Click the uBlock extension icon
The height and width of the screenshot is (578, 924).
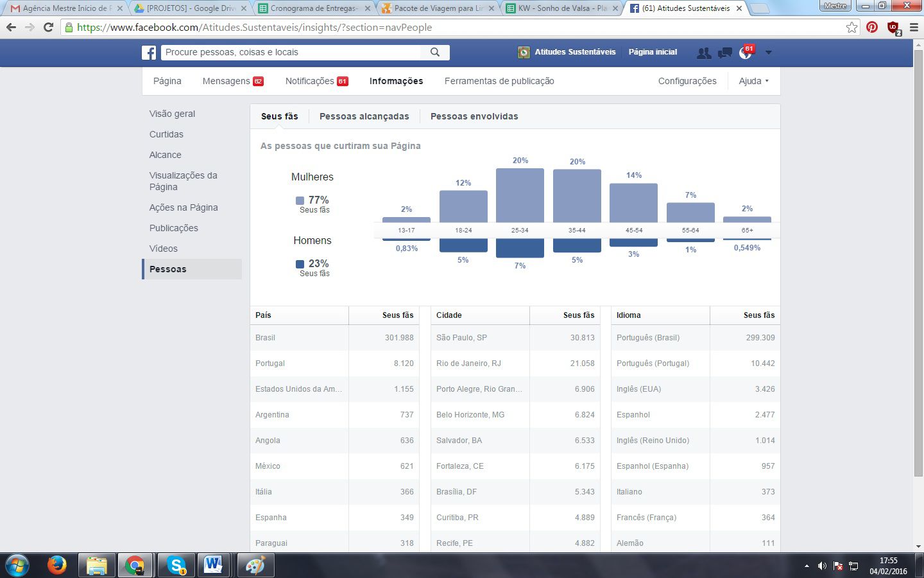point(893,28)
